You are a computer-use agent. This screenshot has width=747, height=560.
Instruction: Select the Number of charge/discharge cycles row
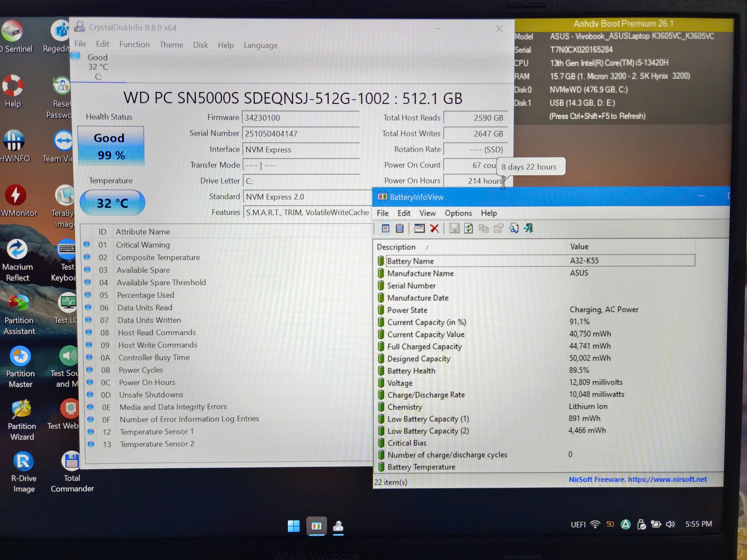tap(536, 455)
